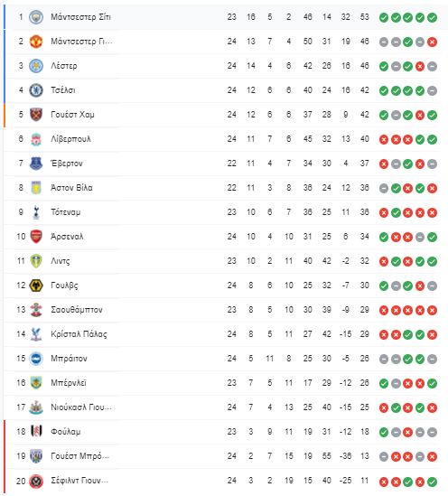Click the Wolves crest in row 12

[x=36, y=285]
